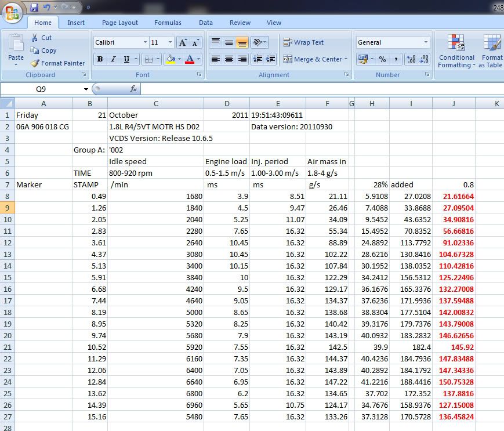Click the Paste clipboard icon
This screenshot has height=431, width=504.
click(16, 43)
